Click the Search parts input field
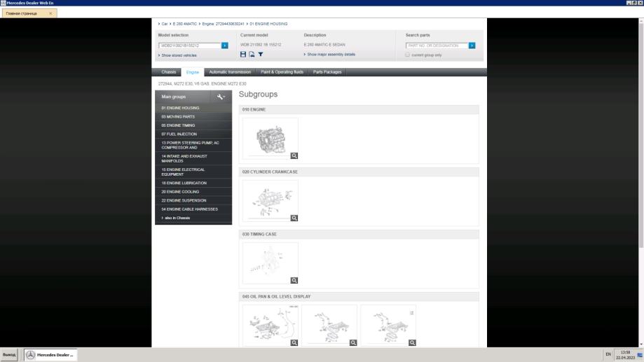644x362 pixels. [x=437, y=46]
